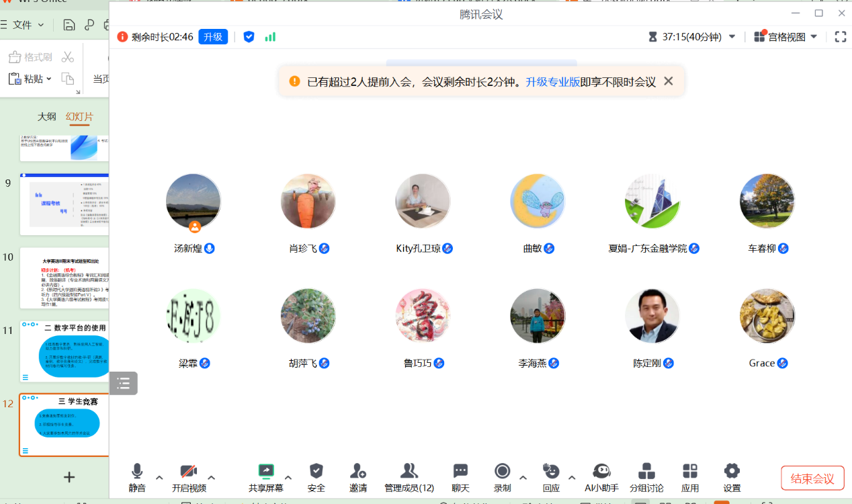Open Breakout Rooms (分组讨论) icon

point(646,472)
